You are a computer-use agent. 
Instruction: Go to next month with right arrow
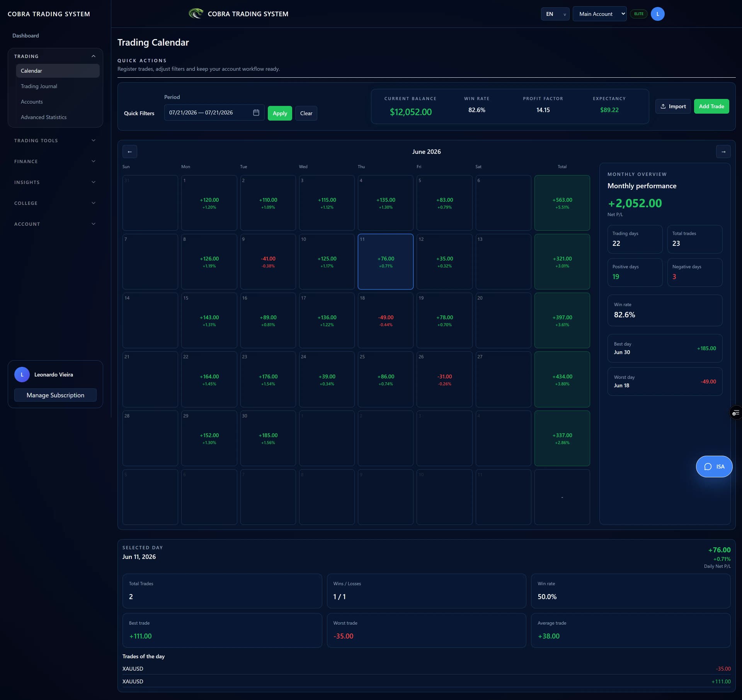723,152
